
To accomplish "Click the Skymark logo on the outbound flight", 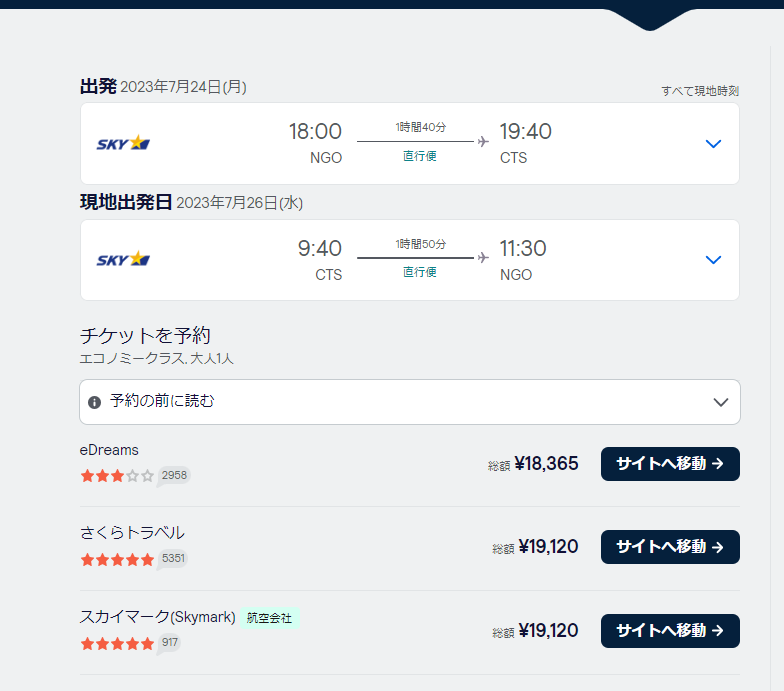I will click(x=123, y=144).
